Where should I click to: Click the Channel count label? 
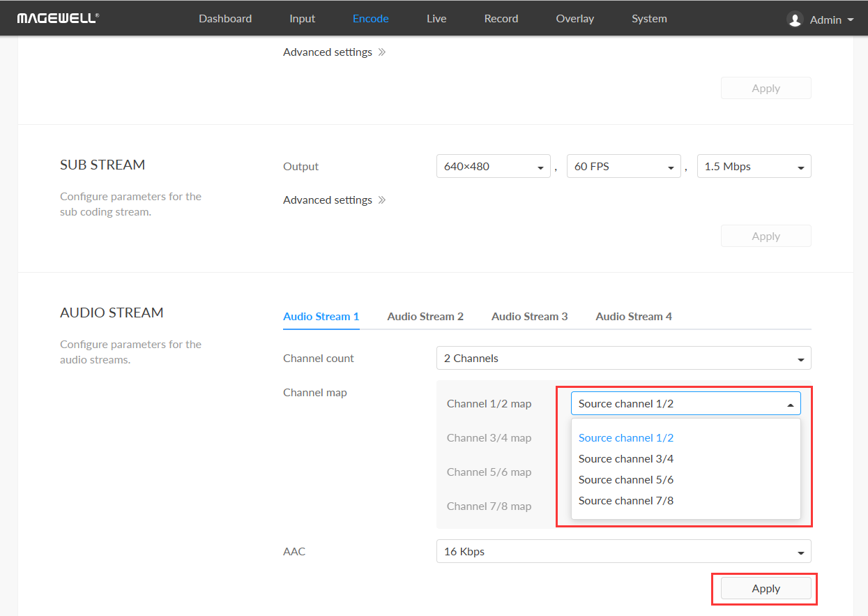319,359
